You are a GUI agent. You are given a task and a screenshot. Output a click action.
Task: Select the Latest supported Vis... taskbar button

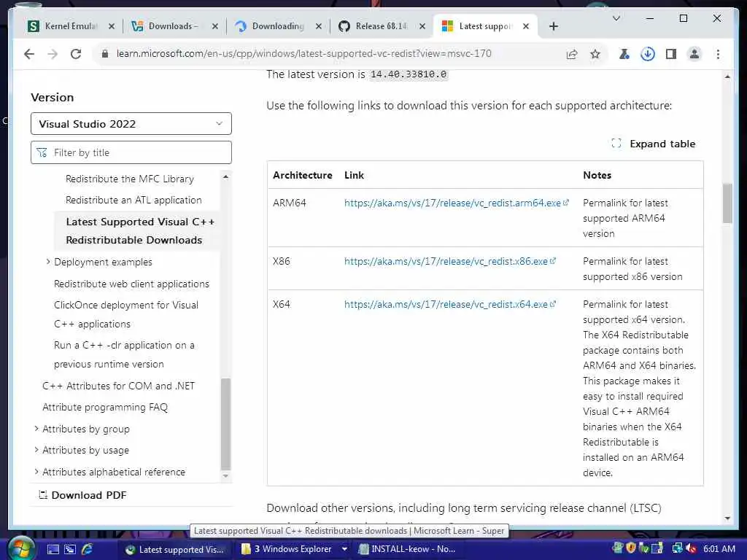click(175, 550)
